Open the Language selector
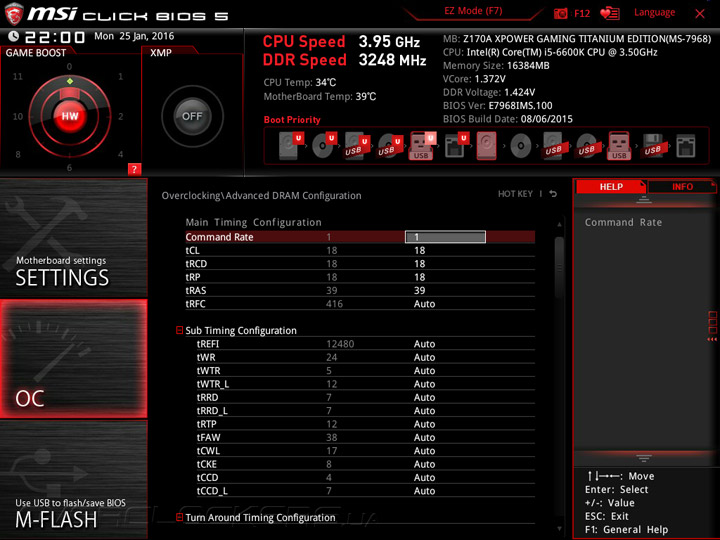Viewport: 720px width, 540px height. tap(654, 12)
